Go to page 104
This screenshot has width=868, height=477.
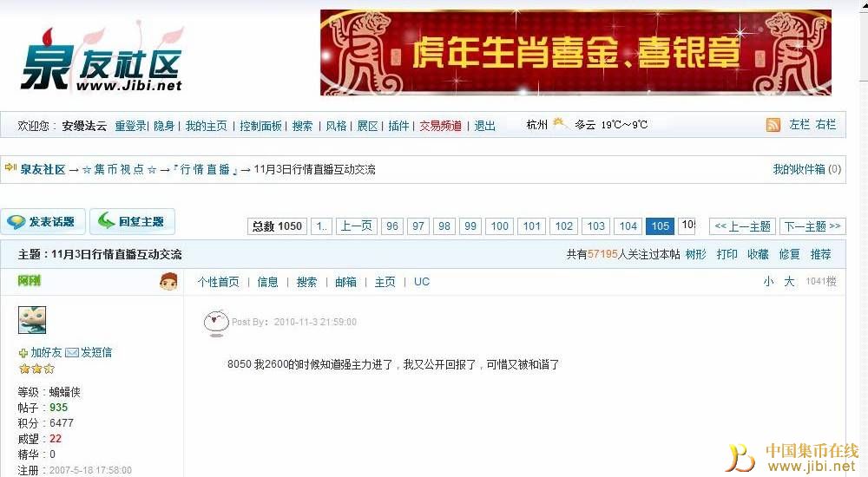[628, 226]
